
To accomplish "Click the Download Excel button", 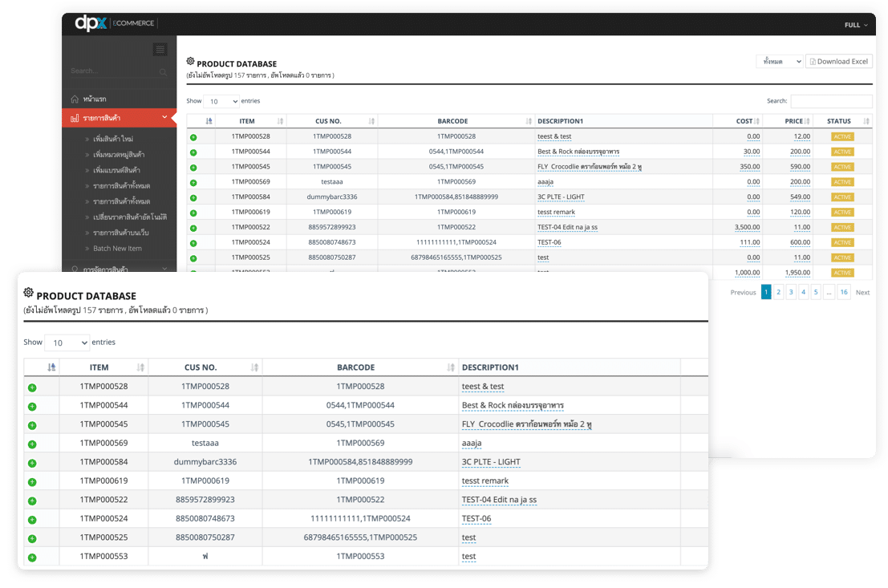I will click(838, 62).
